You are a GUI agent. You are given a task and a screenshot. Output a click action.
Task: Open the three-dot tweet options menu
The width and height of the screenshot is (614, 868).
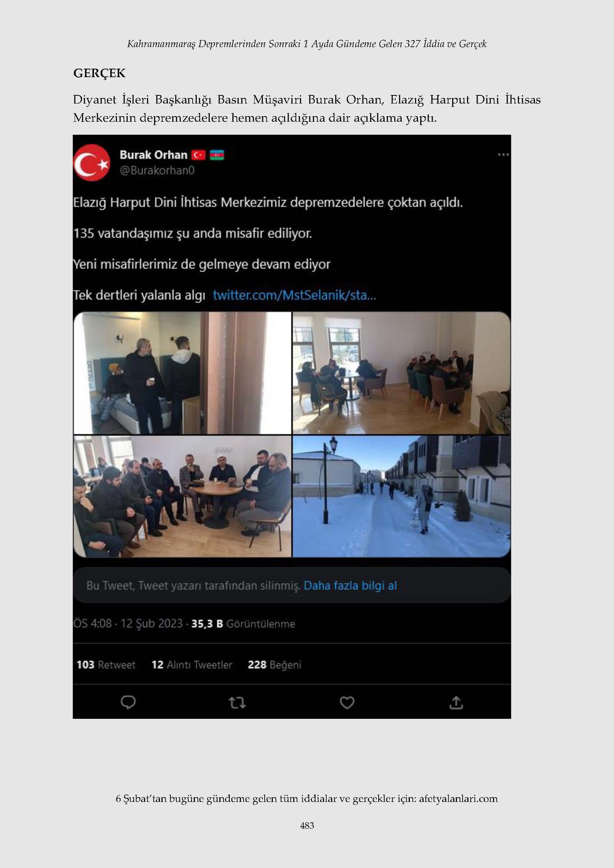(503, 155)
